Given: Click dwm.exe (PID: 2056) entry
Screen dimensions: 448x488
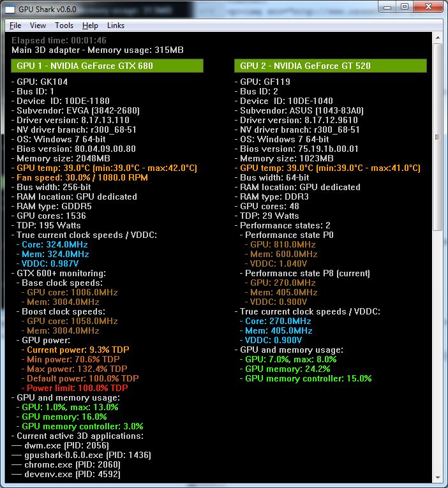Looking at the screenshot, I should [x=61, y=446].
